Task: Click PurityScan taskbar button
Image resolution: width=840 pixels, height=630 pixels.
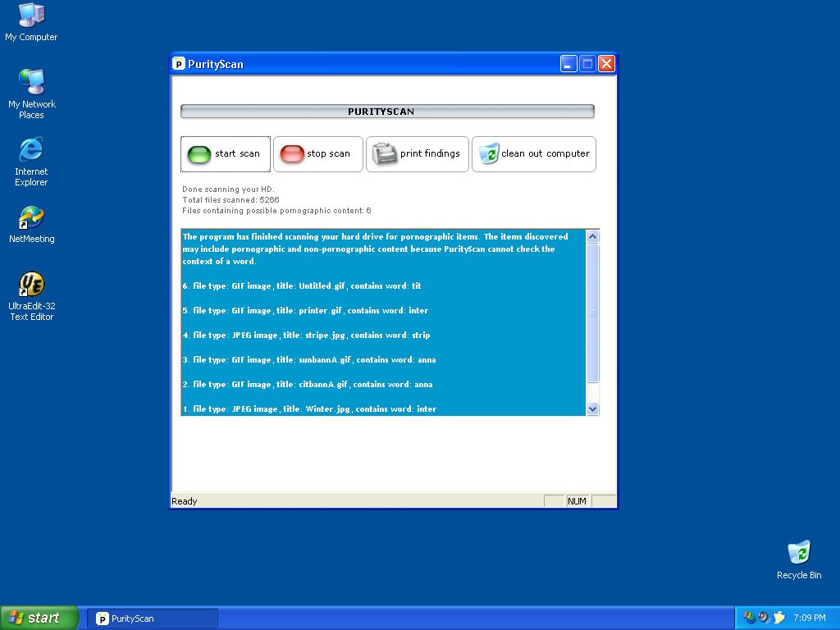Action: pyautogui.click(x=153, y=619)
